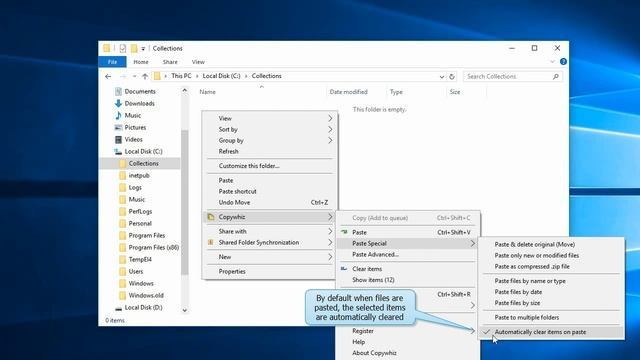
Task: Switch to the Home ribbon tab
Action: 141,62
